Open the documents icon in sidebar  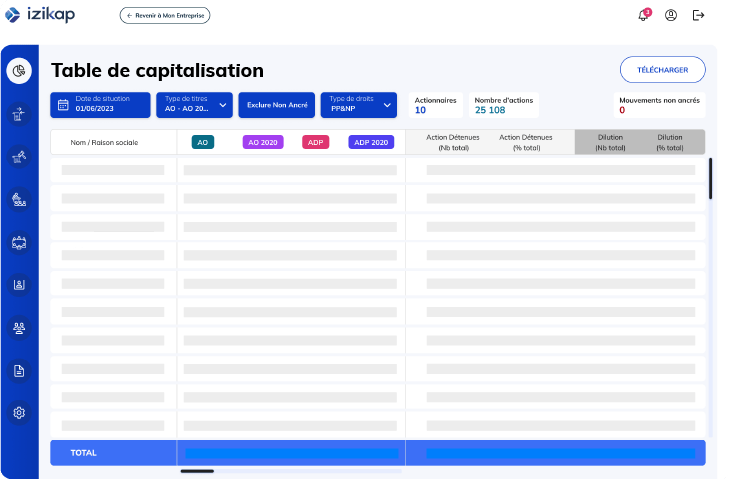(18, 371)
